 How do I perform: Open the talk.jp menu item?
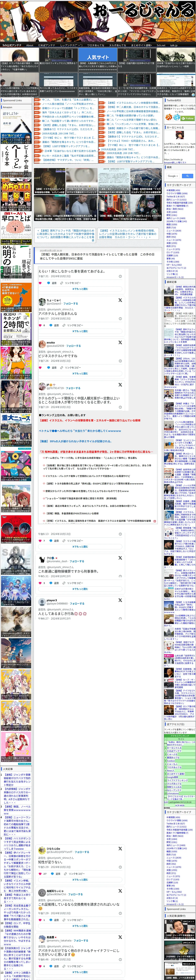[x=174, y=45]
